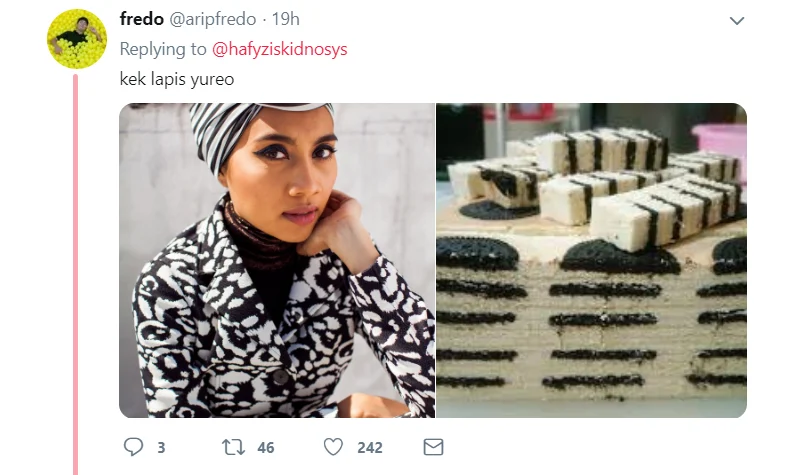Open the @hafyziskidnosys profile link

(280, 49)
